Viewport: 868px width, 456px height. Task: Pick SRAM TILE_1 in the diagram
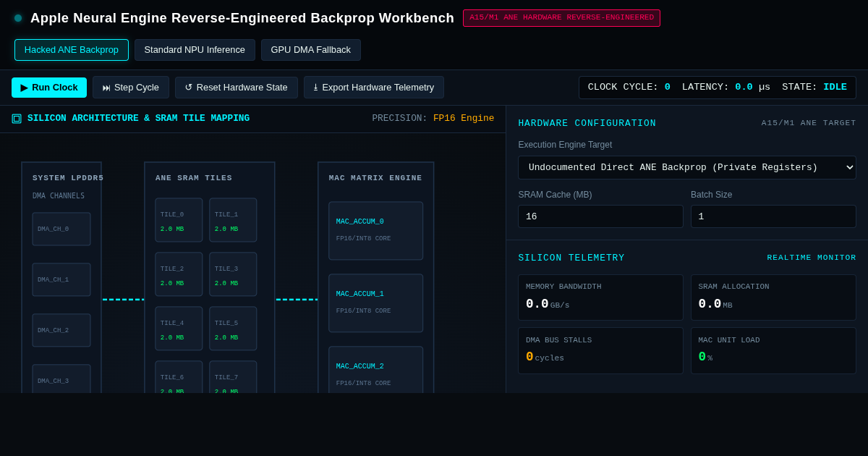tap(233, 220)
